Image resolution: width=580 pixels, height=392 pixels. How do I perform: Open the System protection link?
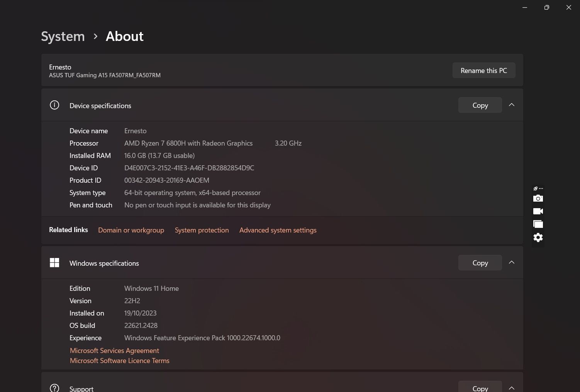(x=202, y=230)
